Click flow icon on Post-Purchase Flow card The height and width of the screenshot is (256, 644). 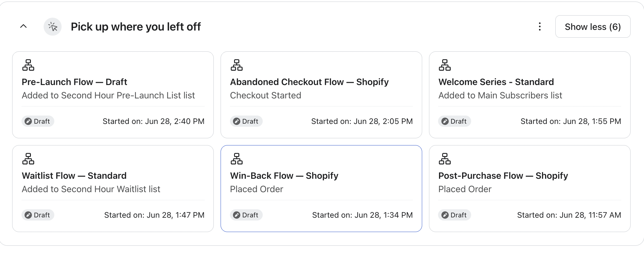[x=445, y=159]
